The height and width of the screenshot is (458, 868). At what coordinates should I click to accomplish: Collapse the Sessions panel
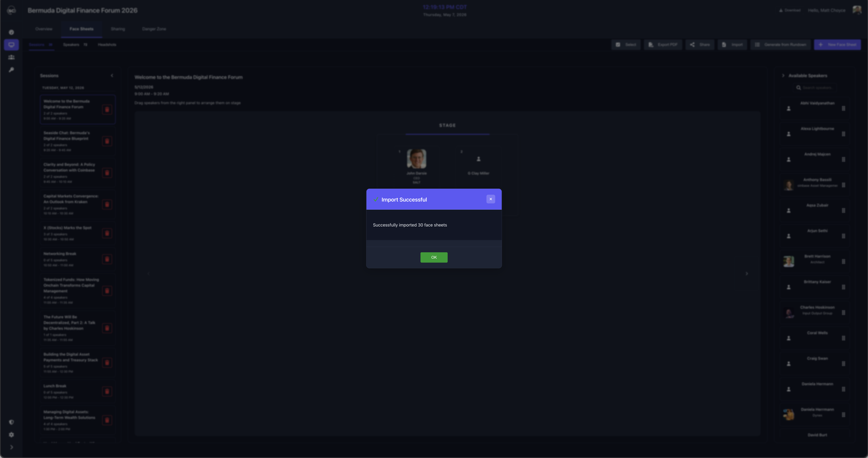pyautogui.click(x=112, y=75)
